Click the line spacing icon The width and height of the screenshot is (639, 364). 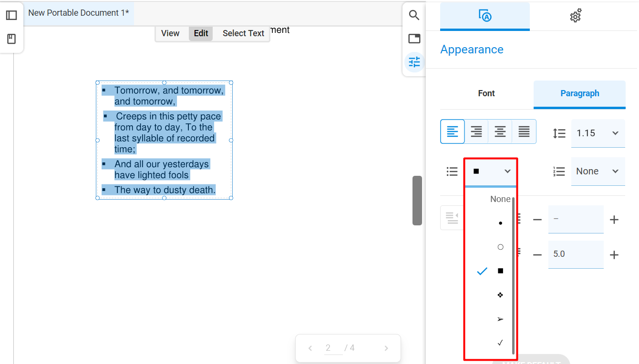[x=559, y=133]
